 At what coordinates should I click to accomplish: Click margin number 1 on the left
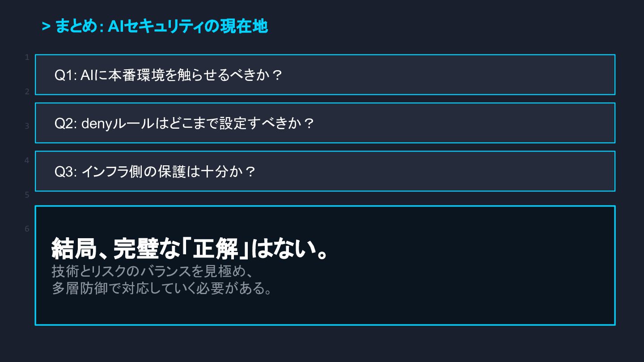click(x=27, y=57)
